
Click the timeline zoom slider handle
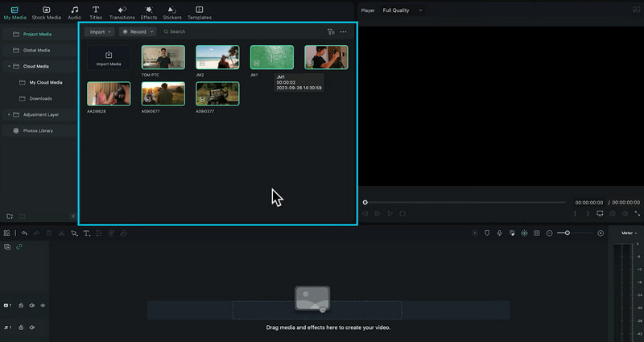pos(568,233)
